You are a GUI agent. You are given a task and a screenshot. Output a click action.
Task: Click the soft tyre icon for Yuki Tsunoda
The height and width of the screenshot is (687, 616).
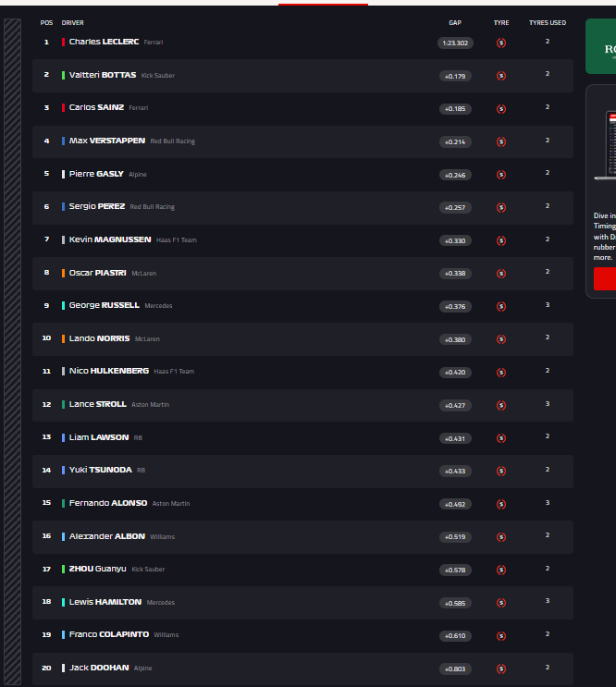coord(501,471)
